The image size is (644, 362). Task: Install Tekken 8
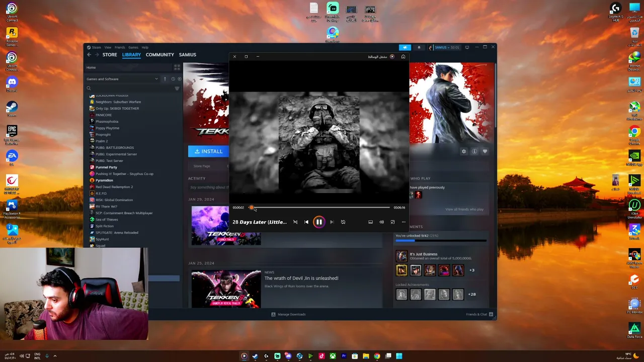(208, 151)
